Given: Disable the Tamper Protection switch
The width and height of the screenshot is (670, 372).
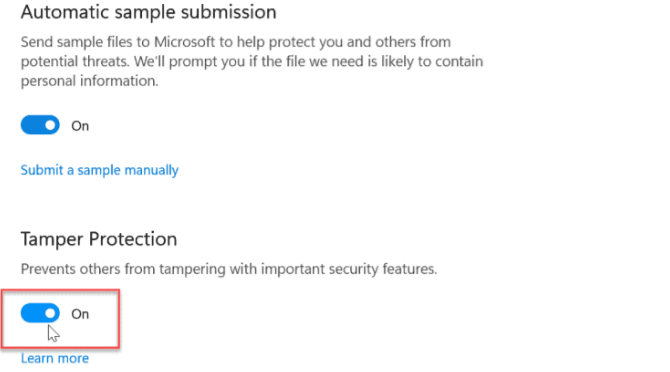Looking at the screenshot, I should tap(40, 313).
